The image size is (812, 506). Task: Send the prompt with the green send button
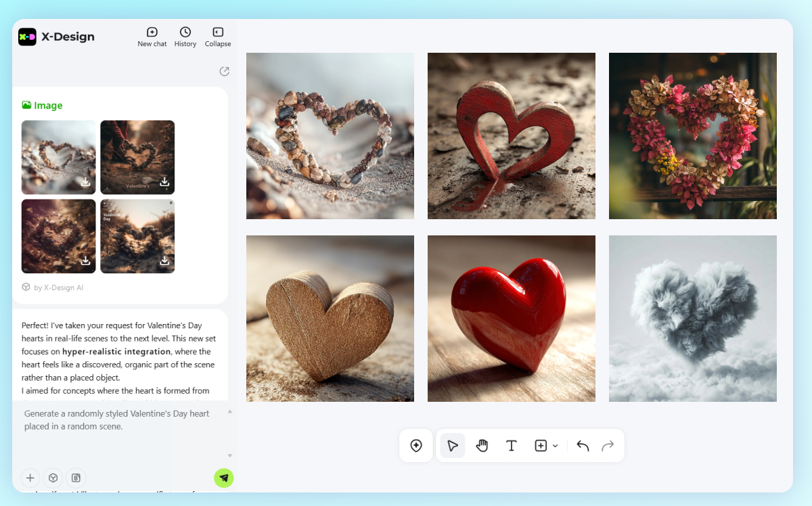click(x=224, y=478)
